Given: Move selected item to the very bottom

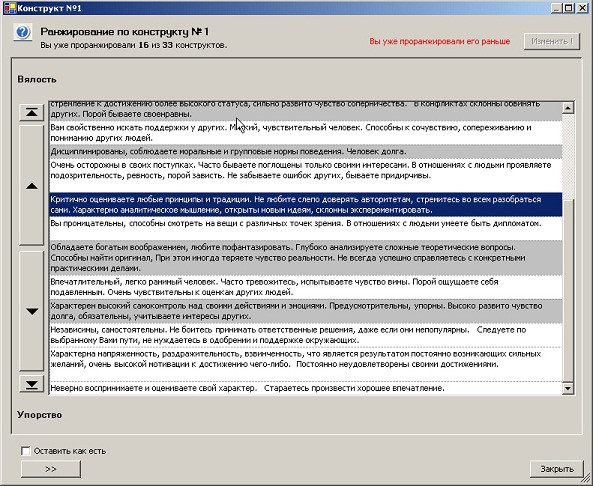Looking at the screenshot, I should point(31,384).
